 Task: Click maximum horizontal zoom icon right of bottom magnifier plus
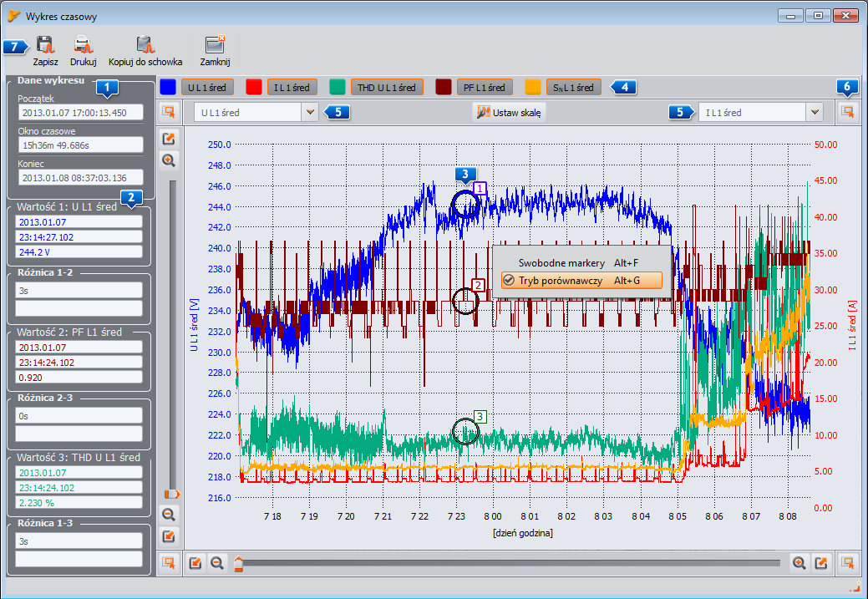[821, 563]
